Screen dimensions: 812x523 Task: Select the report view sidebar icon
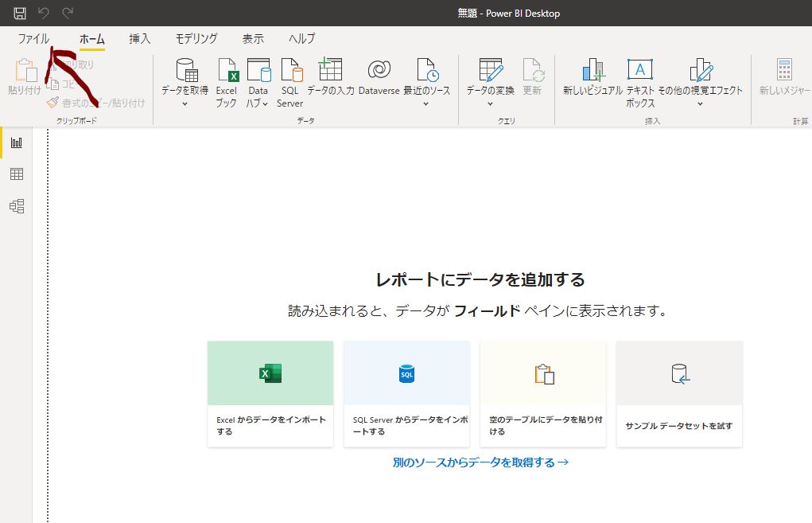point(16,142)
